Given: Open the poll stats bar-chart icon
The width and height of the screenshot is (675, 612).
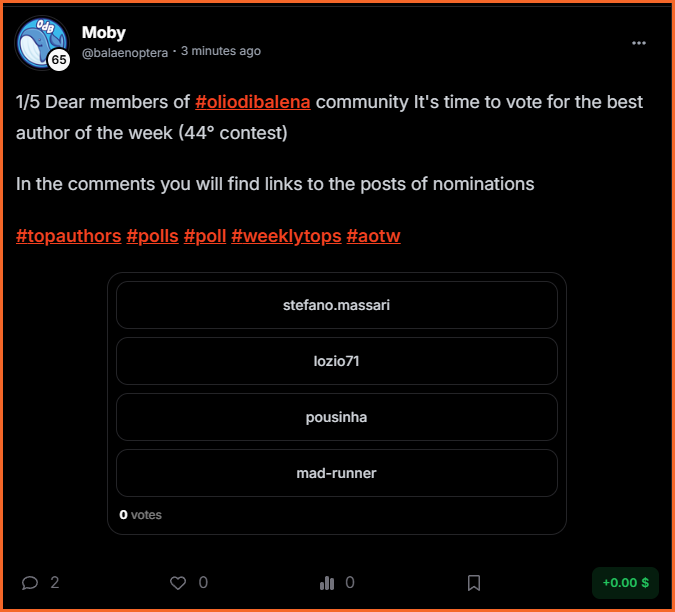Looking at the screenshot, I should point(327,583).
